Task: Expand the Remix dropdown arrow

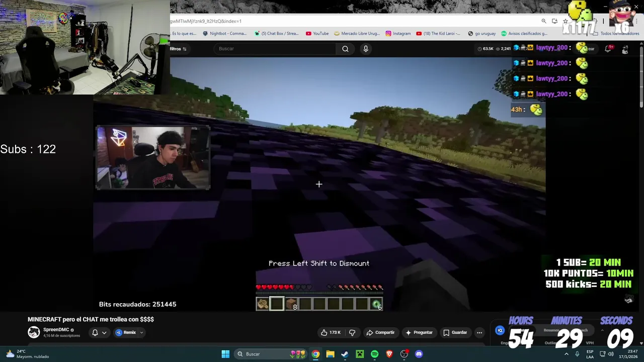Action: (x=141, y=332)
